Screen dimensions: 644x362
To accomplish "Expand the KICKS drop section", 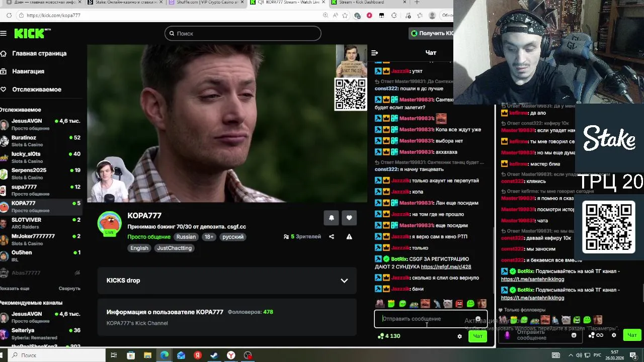I will [x=227, y=281].
